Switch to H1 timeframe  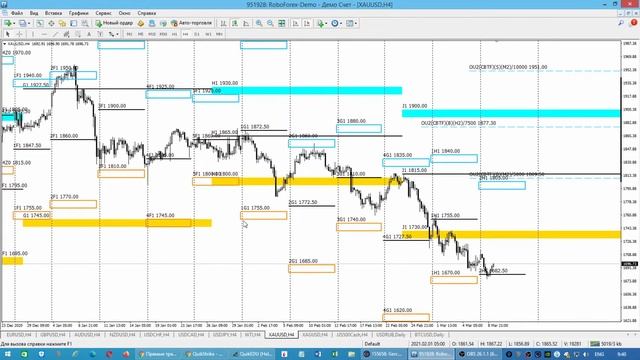click(x=174, y=34)
